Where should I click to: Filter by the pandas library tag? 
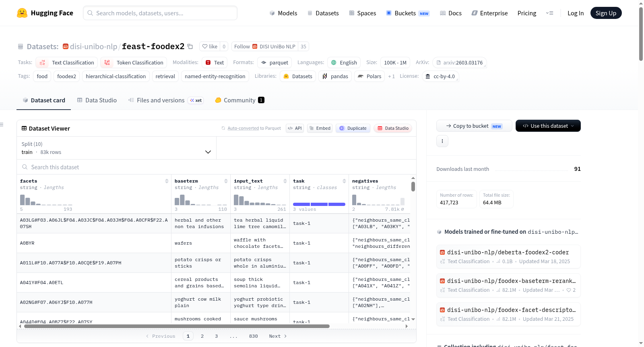point(335,76)
